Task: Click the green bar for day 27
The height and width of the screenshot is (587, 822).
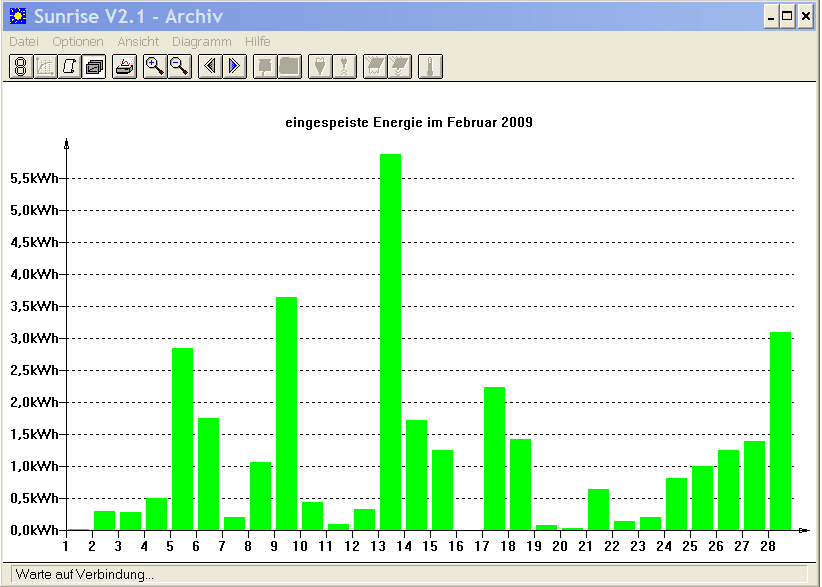Action: pyautogui.click(x=754, y=486)
